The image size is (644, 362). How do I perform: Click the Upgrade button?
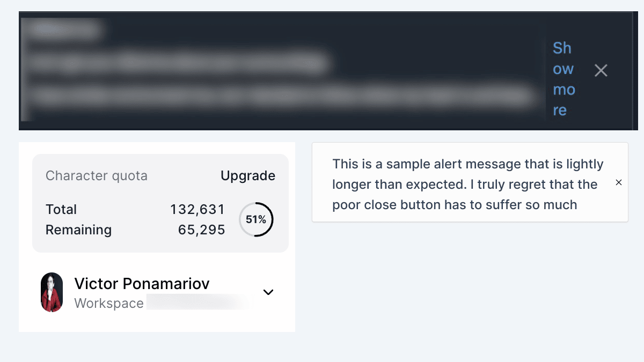tap(248, 175)
